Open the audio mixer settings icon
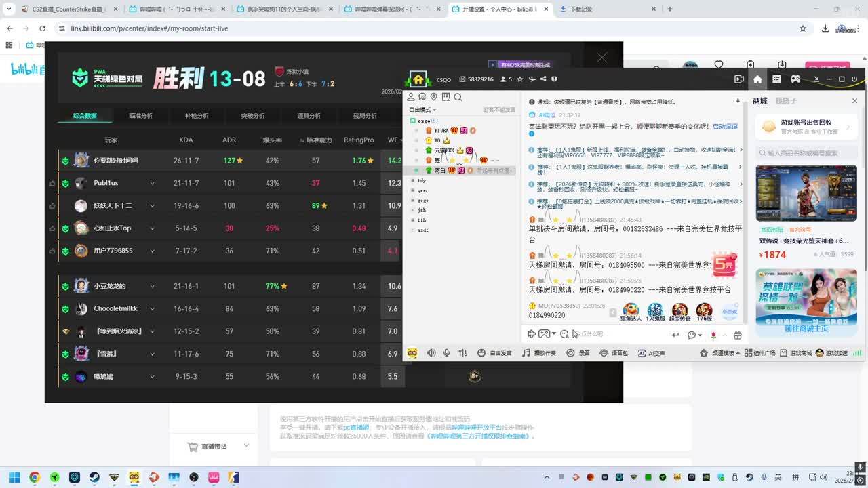 [x=462, y=353]
